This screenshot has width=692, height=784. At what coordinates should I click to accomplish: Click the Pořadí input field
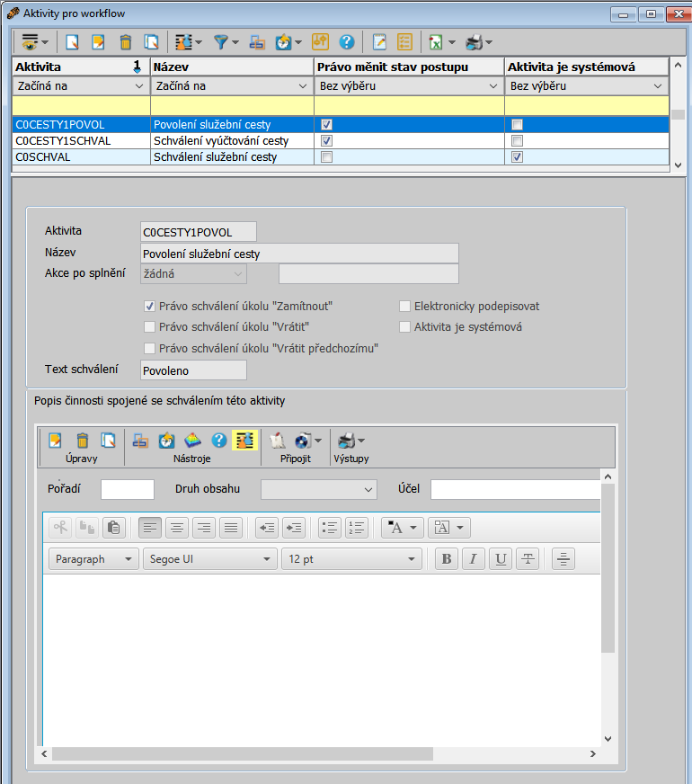coord(128,489)
